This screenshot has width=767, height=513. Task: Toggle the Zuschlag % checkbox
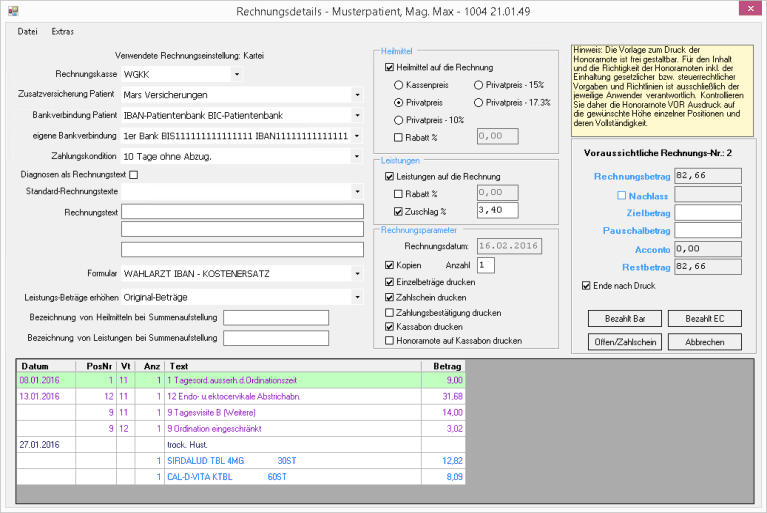(398, 212)
